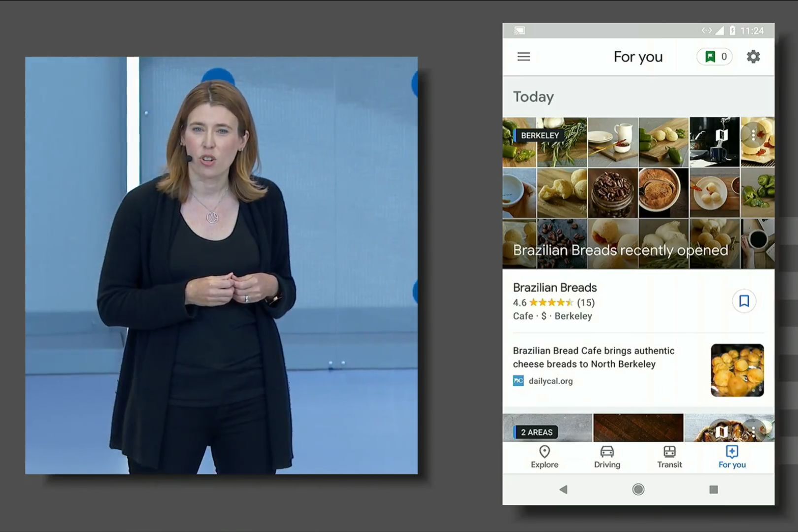This screenshot has height=532, width=798.
Task: Tap the dailycal.org source label
Action: point(550,381)
